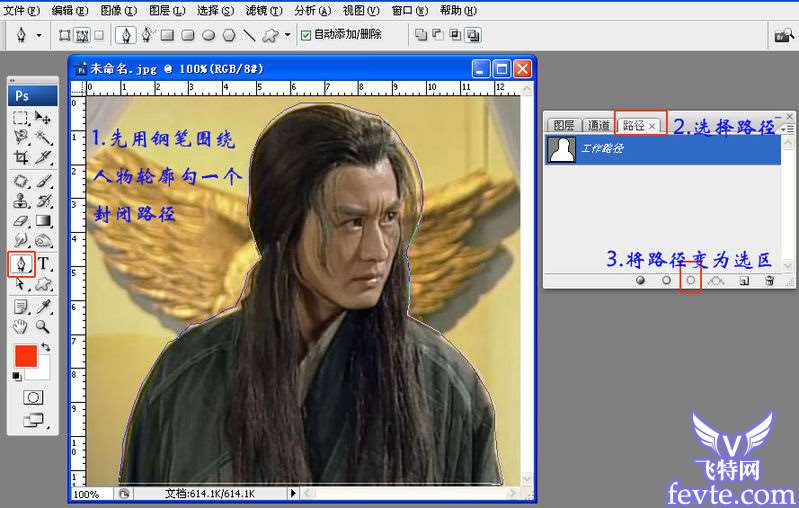Screen dimensions: 799x508
Task: Select the Notes tool
Action: [20, 306]
